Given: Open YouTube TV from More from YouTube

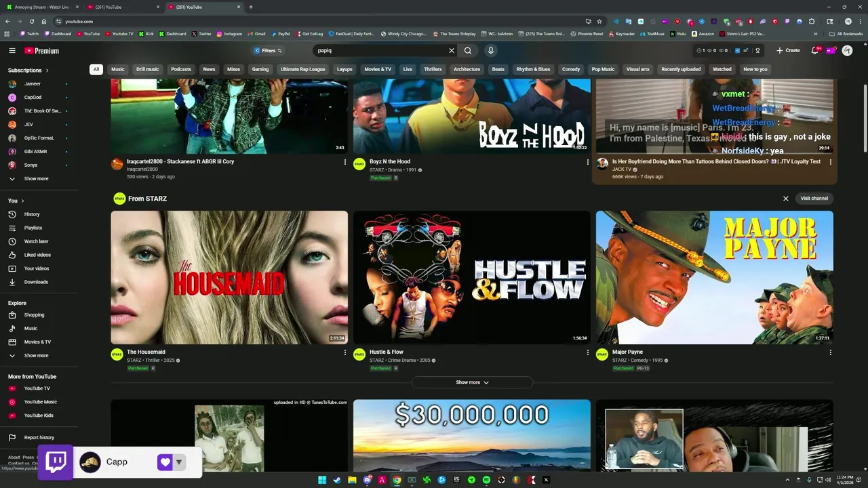Looking at the screenshot, I should 37,388.
